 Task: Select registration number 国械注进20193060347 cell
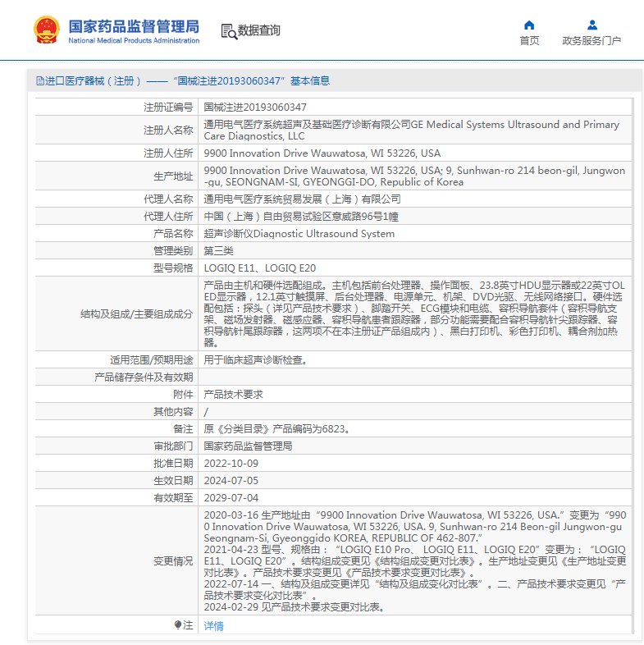[x=415, y=107]
